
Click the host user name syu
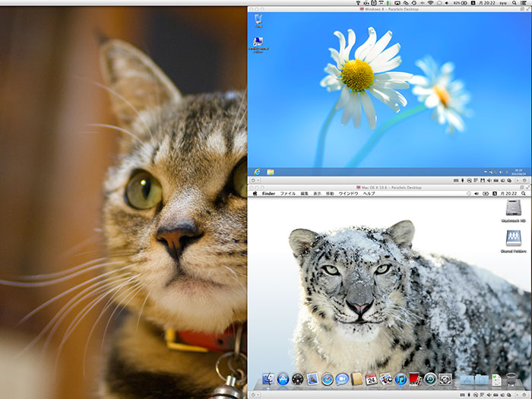(x=503, y=3)
